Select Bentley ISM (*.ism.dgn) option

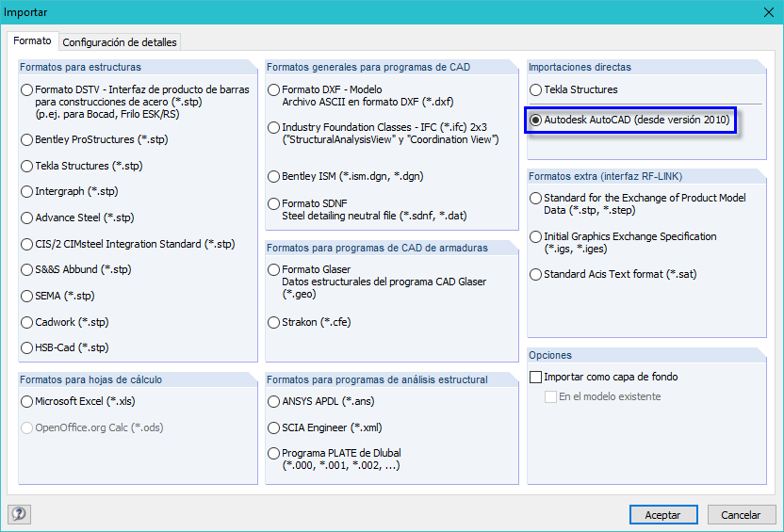pos(273,176)
